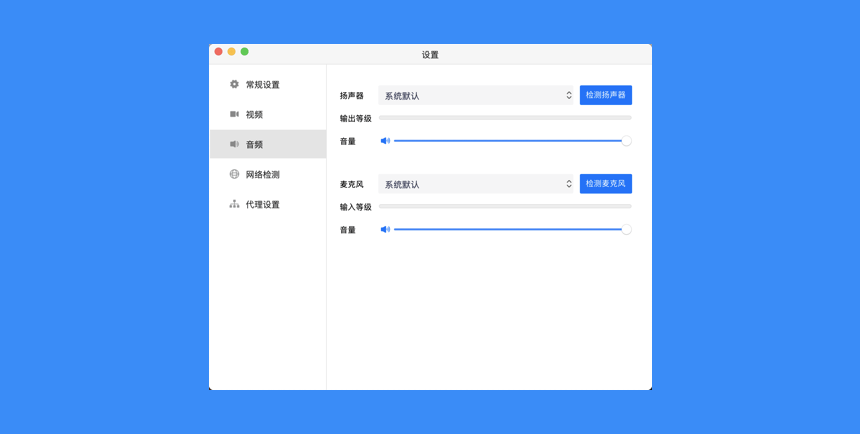Click the camera icon beside 视频

coord(234,114)
